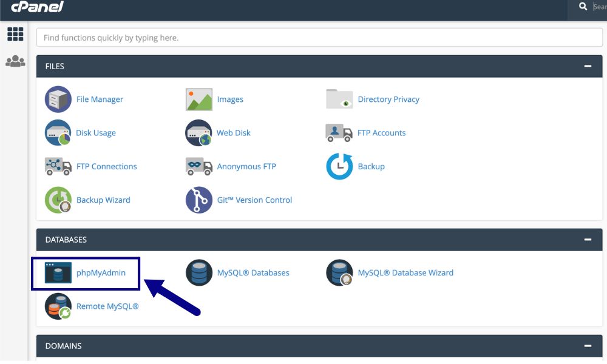607x364 pixels.
Task: Click the MySQL Databases link
Action: click(x=253, y=273)
